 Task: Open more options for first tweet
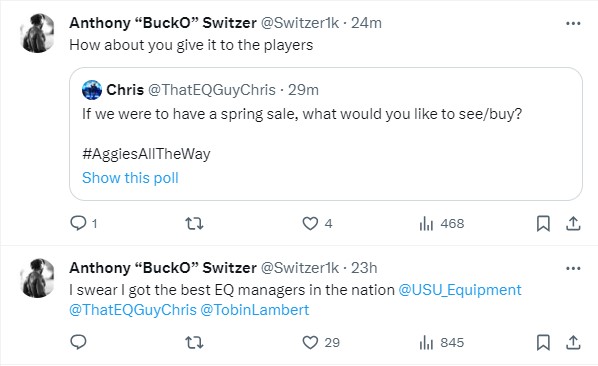point(573,23)
